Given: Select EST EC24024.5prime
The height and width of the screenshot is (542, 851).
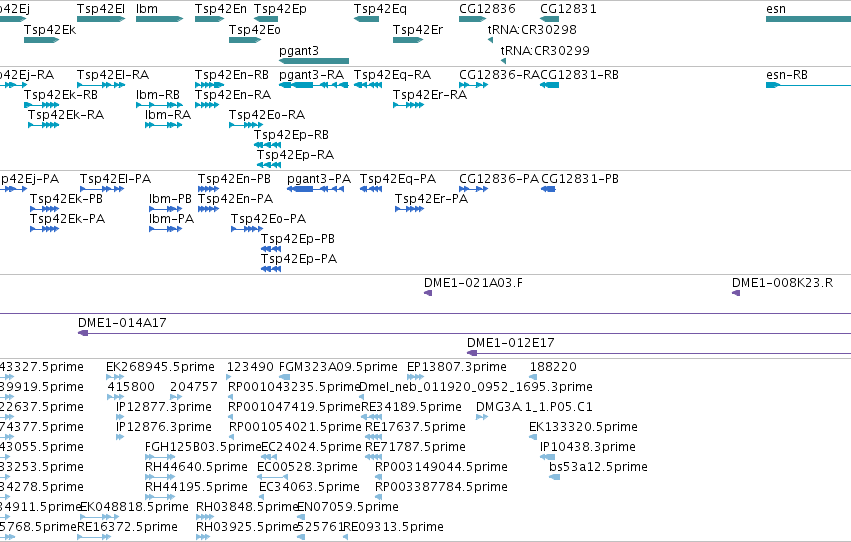Looking at the screenshot, I should (x=269, y=457).
